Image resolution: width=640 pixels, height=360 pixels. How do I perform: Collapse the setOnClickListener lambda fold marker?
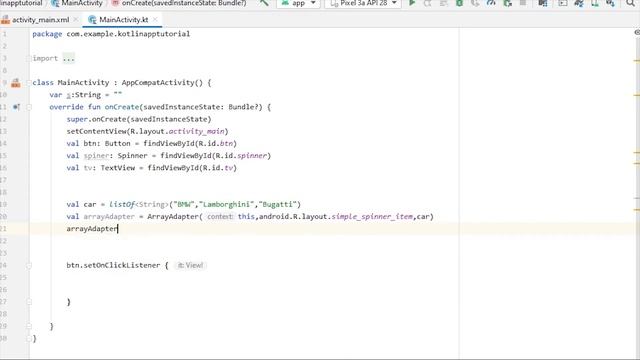[x=29, y=266]
